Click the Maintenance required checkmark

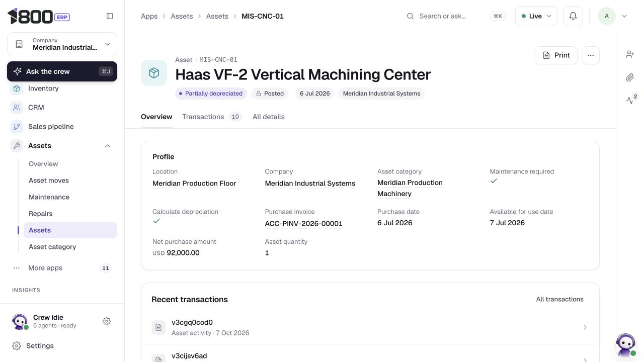(494, 181)
